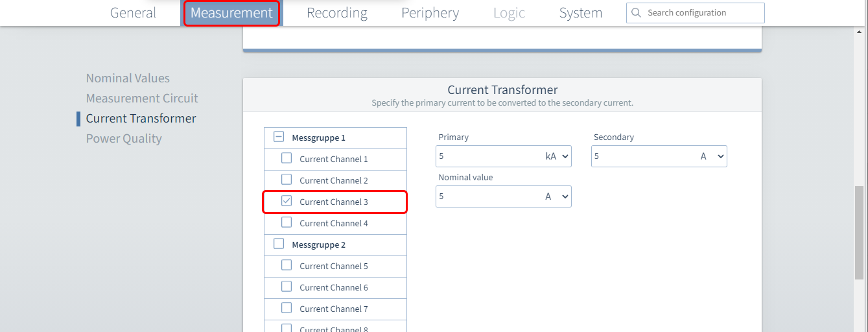Select the Messgruppe 2 group checkbox

[279, 244]
